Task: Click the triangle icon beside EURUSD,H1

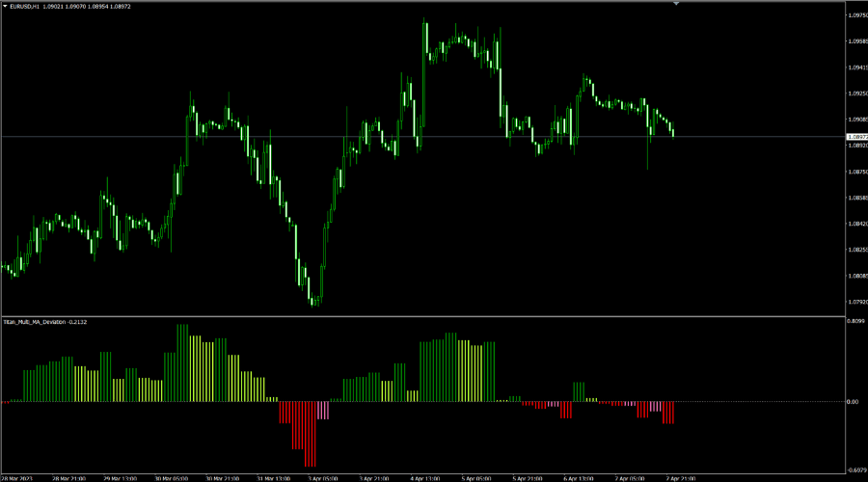Action: coord(5,6)
